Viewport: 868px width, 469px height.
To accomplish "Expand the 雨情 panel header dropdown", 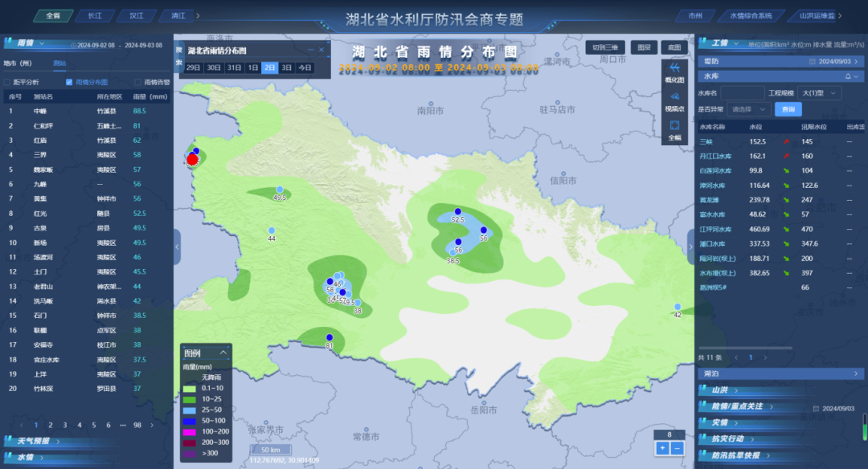I will click(42, 43).
